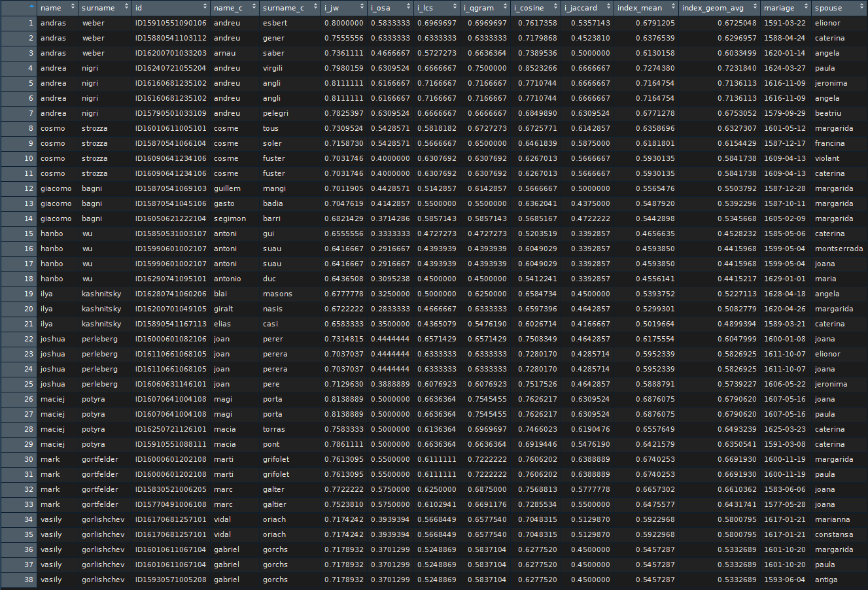Select the i_cosine value 0.8523266
868x590 pixels.
(537, 68)
